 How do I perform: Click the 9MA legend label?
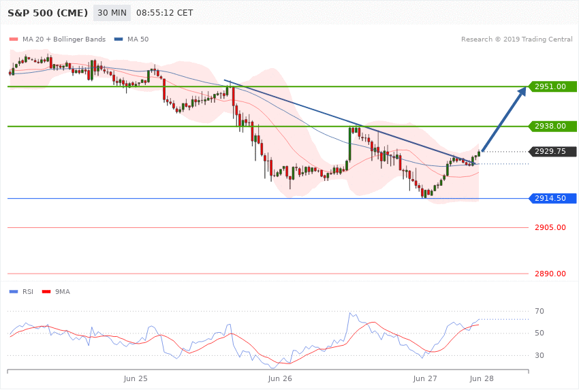tap(63, 292)
